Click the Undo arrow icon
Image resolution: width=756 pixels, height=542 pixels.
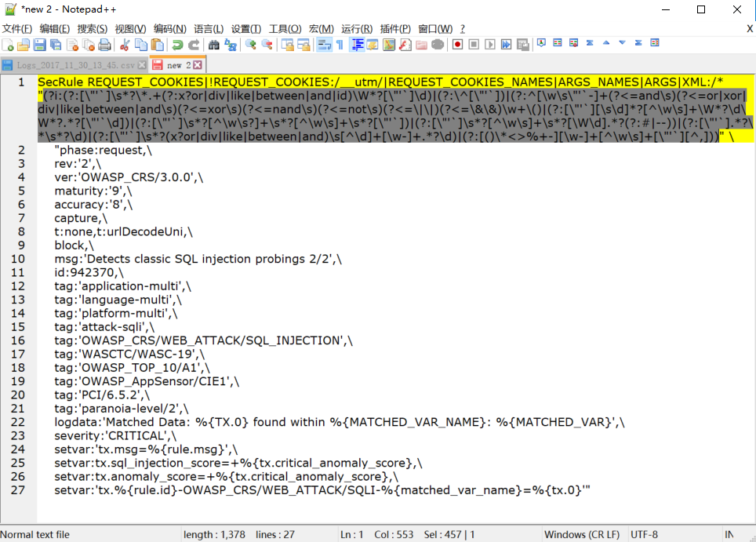(x=177, y=45)
